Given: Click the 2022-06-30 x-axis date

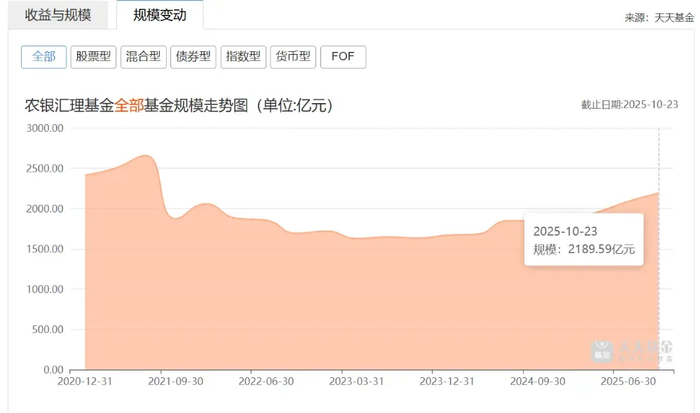Looking at the screenshot, I should point(266,381).
